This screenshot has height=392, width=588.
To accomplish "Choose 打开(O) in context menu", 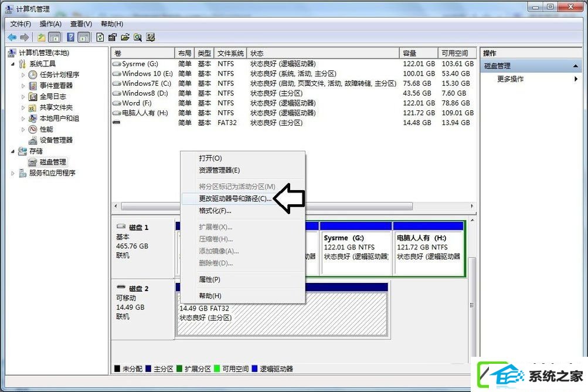I will [243, 158].
